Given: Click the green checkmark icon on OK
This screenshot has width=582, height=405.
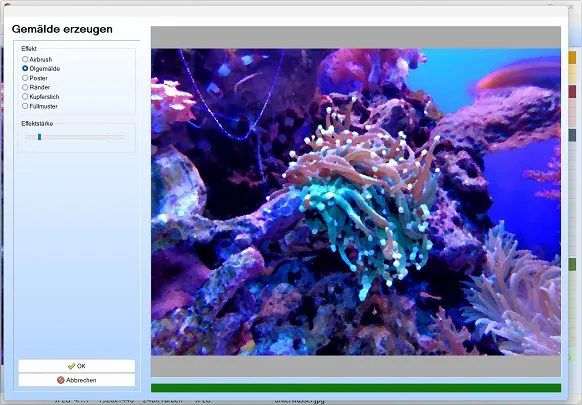Looking at the screenshot, I should click(71, 366).
